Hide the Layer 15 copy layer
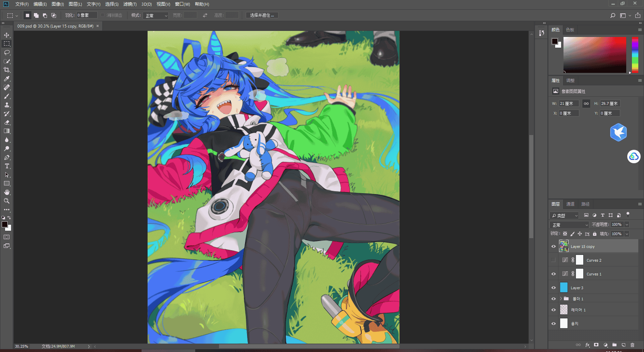 pos(553,247)
